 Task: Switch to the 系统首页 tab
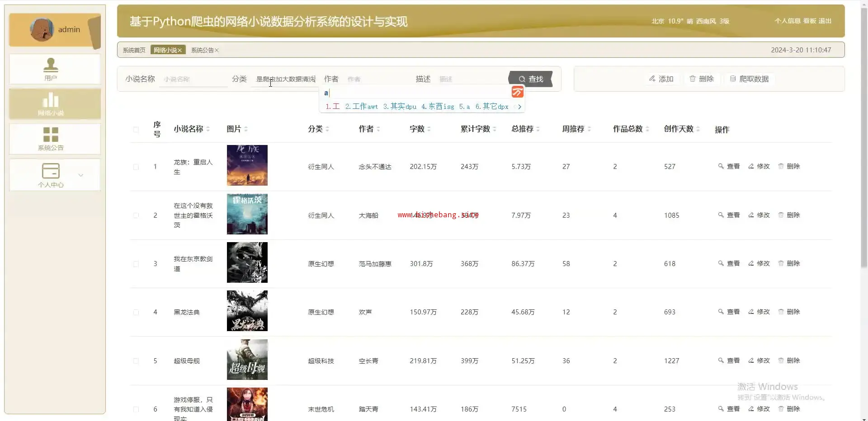[x=134, y=50]
